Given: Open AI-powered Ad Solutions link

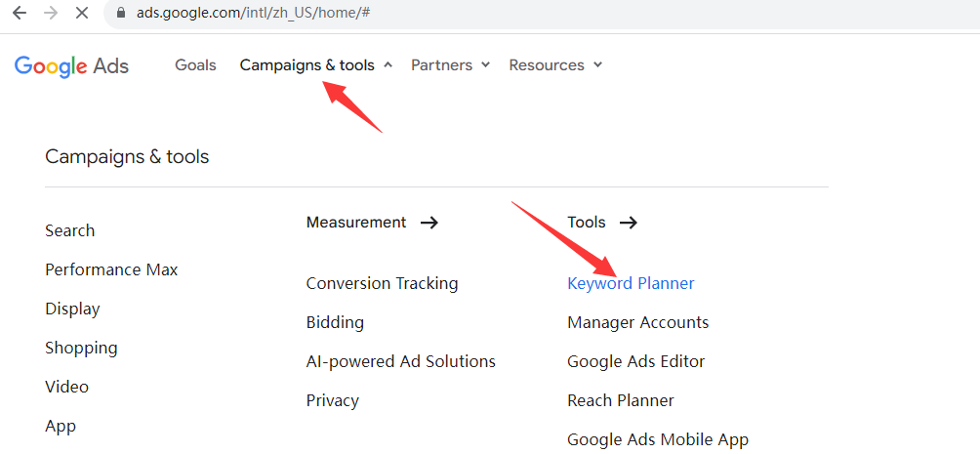Looking at the screenshot, I should click(x=400, y=361).
